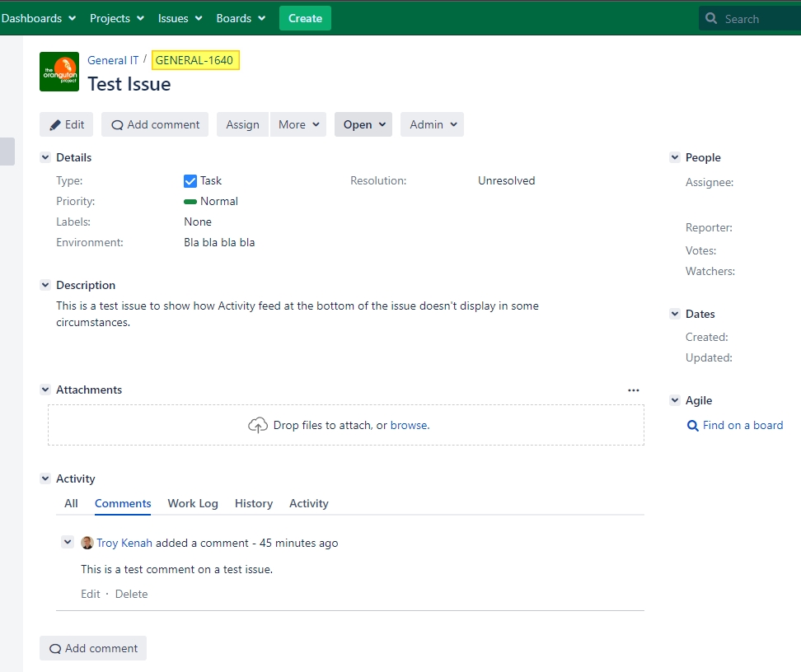Open the Open status dropdown

(363, 124)
